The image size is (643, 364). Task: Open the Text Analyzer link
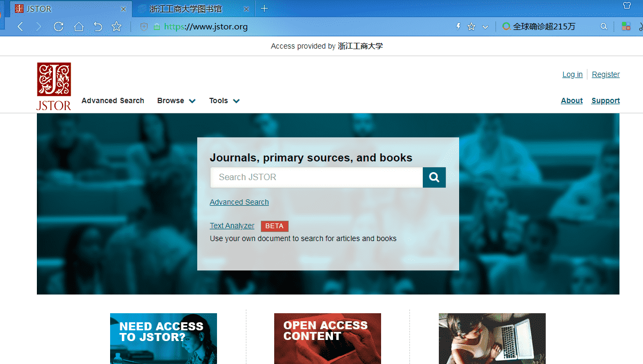[x=232, y=226]
